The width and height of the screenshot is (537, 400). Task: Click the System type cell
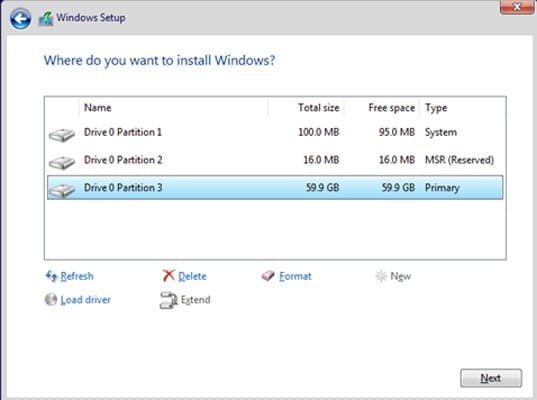(x=441, y=133)
